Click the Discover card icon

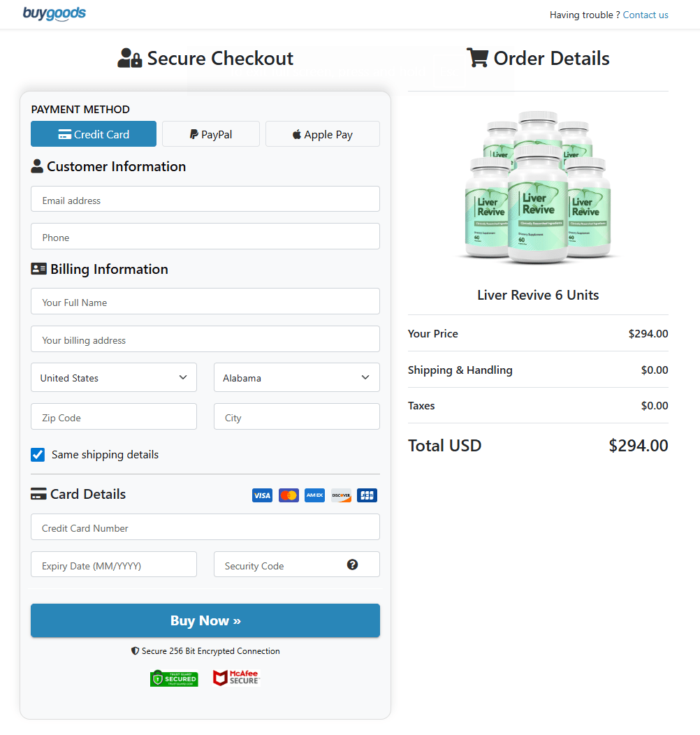pyautogui.click(x=340, y=495)
